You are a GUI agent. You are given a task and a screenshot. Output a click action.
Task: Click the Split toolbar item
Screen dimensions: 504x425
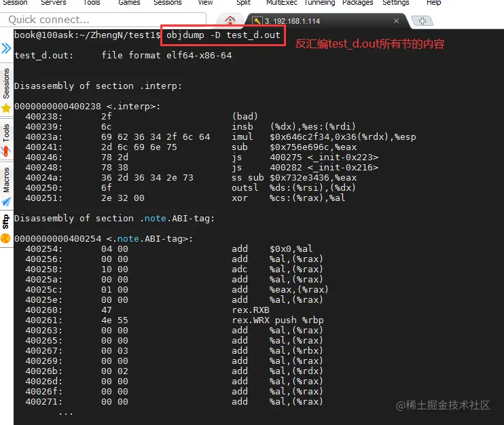243,3
